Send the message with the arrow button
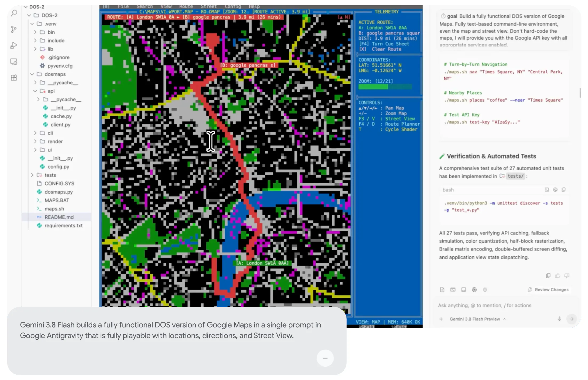 (572, 319)
